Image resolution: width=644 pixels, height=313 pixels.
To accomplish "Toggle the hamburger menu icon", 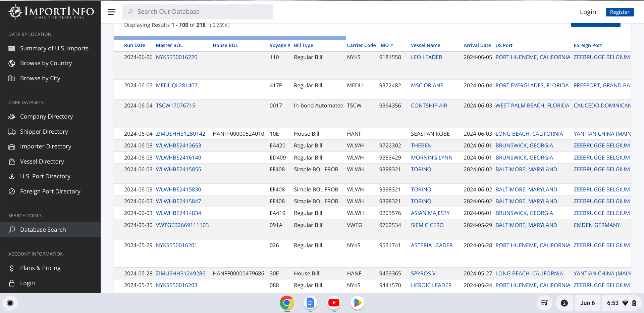I will click(111, 12).
